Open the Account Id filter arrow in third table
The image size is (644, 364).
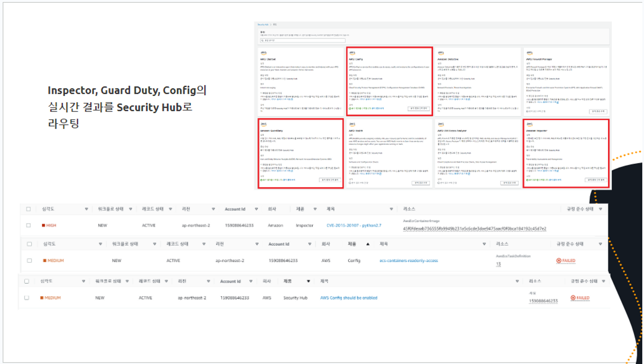(251, 281)
